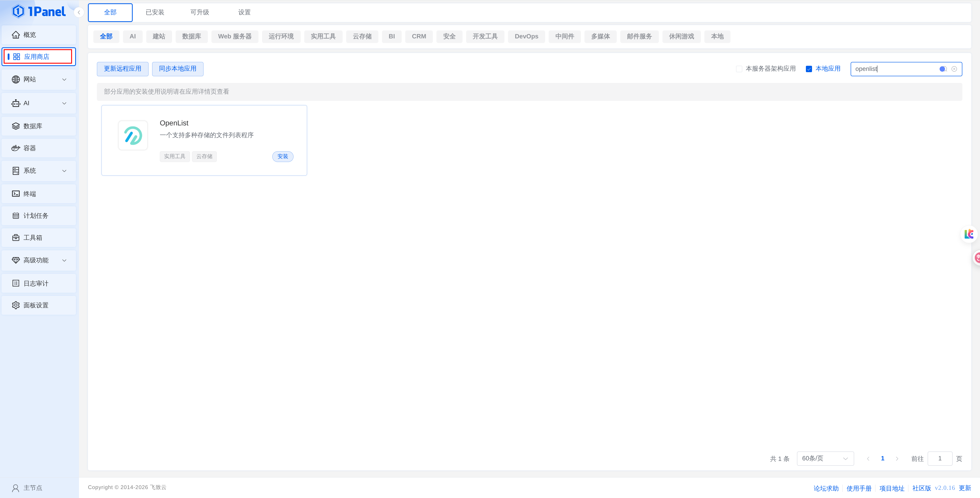Click the 网站 globe icon
This screenshot has width=980, height=498.
(x=16, y=79)
